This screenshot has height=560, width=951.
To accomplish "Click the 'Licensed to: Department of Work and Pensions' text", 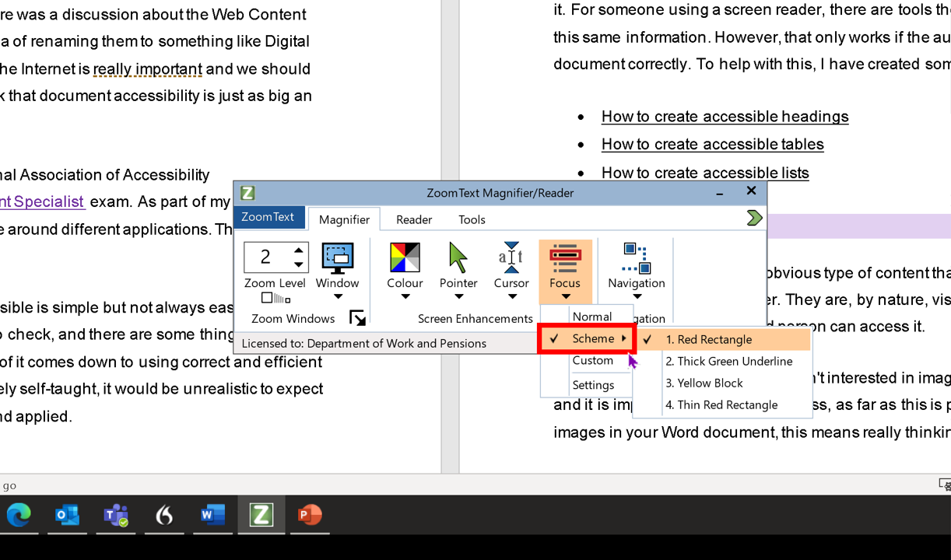I will [364, 343].
